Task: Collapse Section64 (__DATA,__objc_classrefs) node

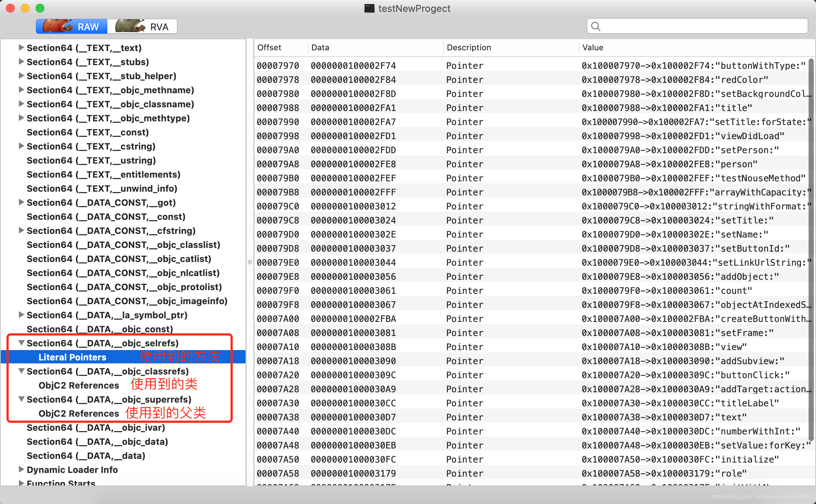Action: [21, 371]
